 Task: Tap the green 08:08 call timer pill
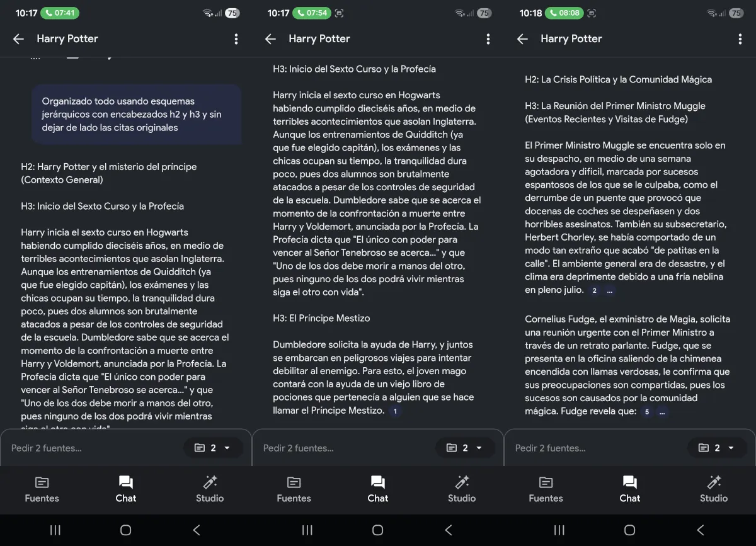[x=564, y=13]
